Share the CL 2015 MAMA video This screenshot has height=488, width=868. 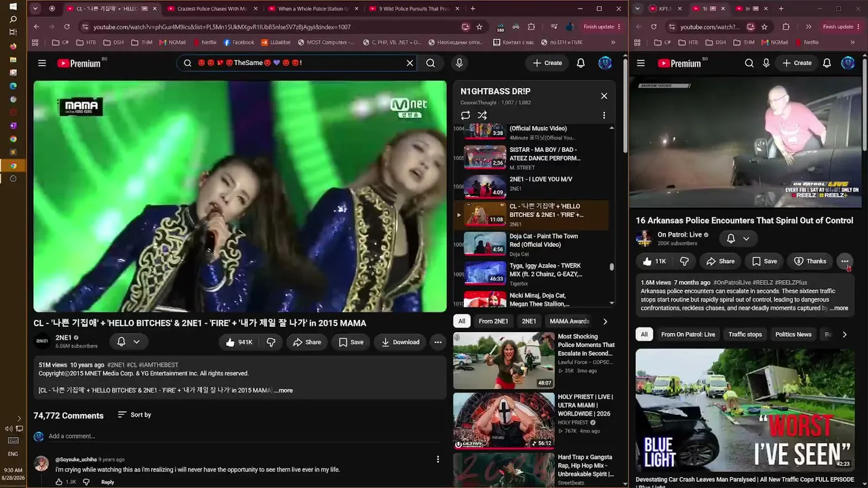307,342
